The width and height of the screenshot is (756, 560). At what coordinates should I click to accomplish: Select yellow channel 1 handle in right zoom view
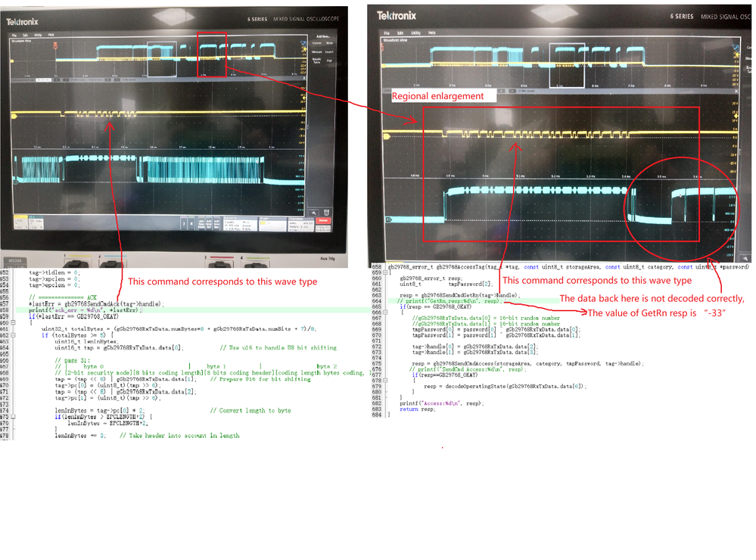[386, 137]
